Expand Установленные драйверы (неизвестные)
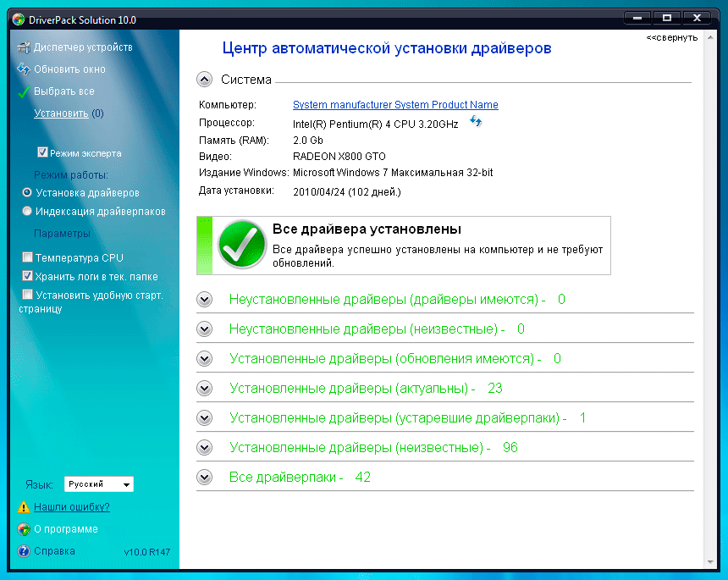728x580 pixels. 204,448
